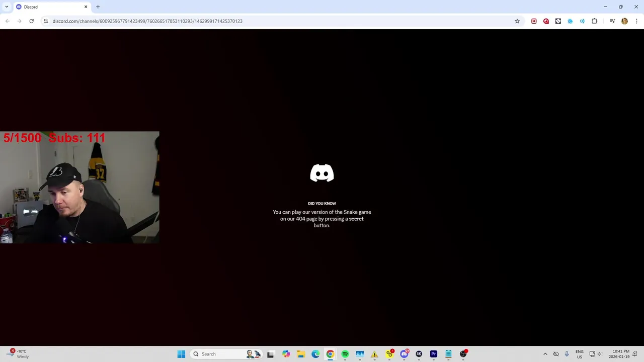Screen dimensions: 644x362
Task: Open a new browser tab
Action: 98,7
